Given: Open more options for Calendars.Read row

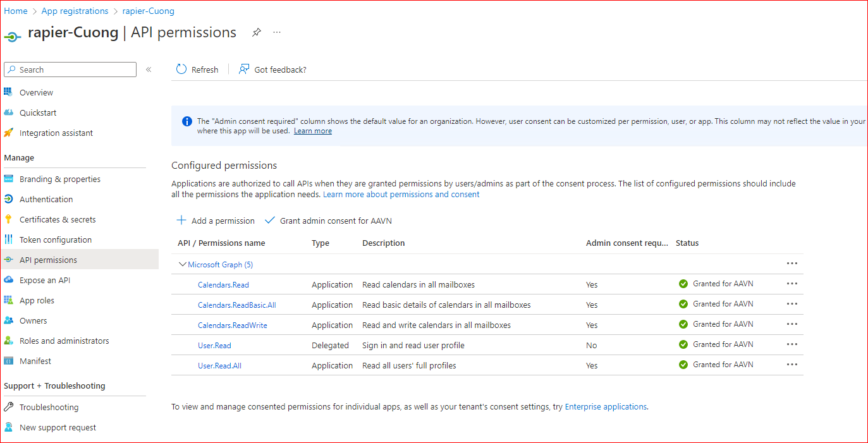Looking at the screenshot, I should (792, 284).
